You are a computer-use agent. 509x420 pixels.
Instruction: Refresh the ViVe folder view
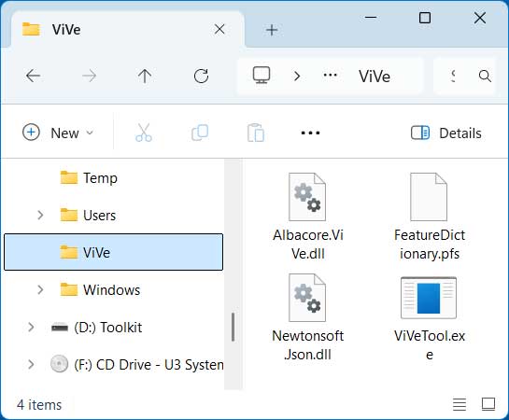click(201, 77)
